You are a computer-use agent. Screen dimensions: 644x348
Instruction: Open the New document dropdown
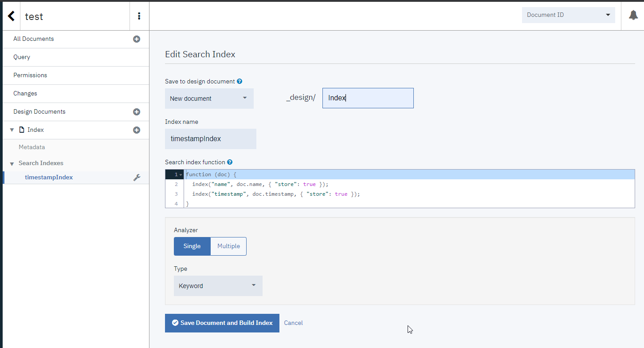click(x=209, y=99)
